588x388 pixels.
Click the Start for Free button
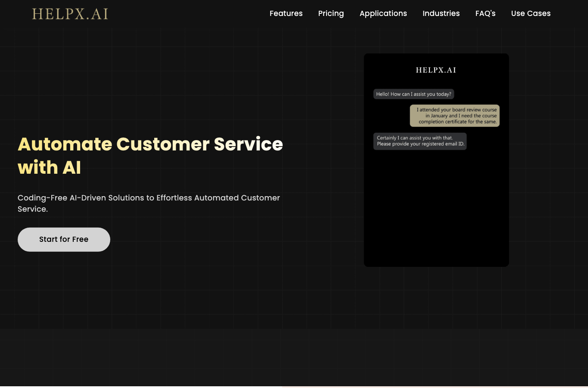pos(64,239)
